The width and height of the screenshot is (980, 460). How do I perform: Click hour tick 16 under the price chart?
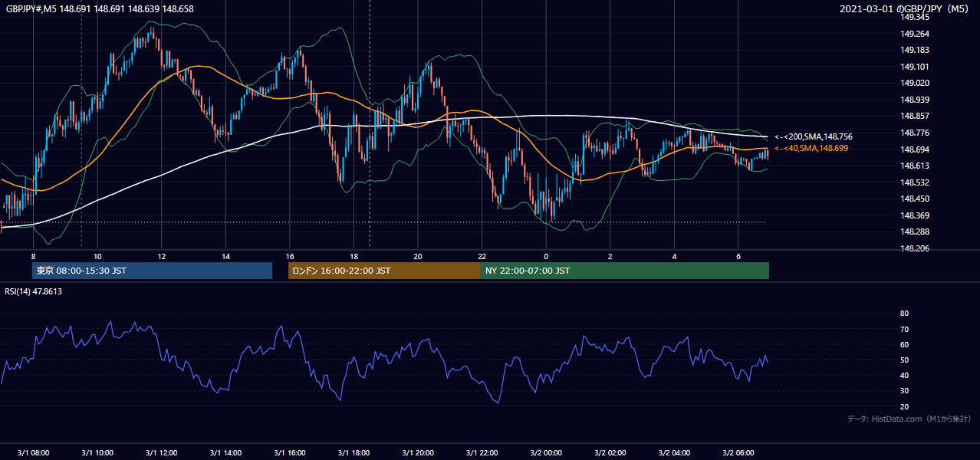(x=290, y=256)
